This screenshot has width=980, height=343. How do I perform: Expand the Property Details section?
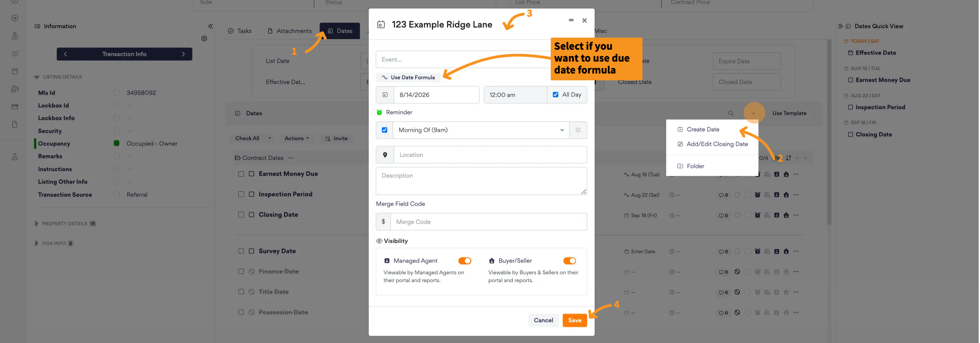point(36,224)
